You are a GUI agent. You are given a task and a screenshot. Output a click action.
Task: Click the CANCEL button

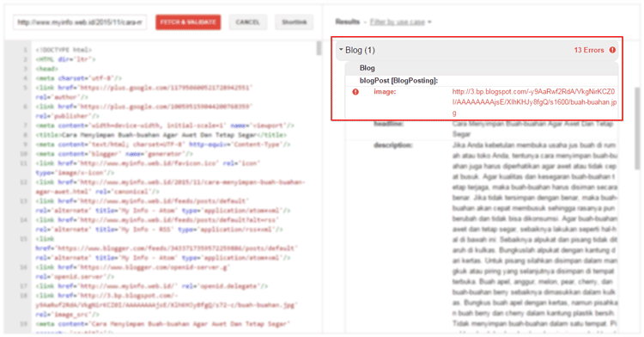(247, 22)
